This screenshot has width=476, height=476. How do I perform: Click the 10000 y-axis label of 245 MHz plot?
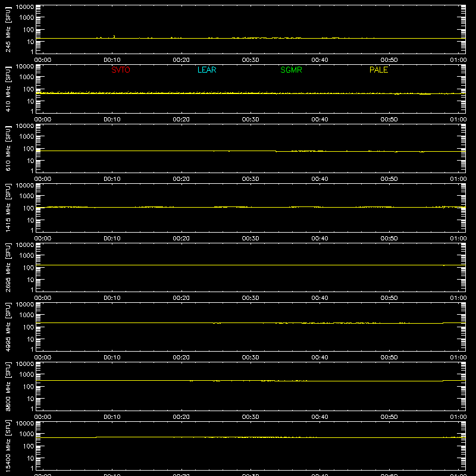pyautogui.click(x=25, y=7)
